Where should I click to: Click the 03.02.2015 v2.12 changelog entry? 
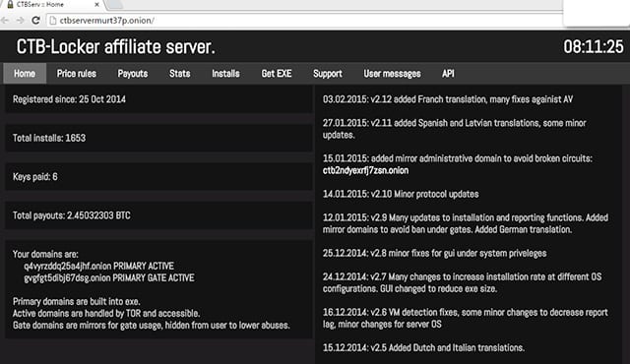(448, 99)
